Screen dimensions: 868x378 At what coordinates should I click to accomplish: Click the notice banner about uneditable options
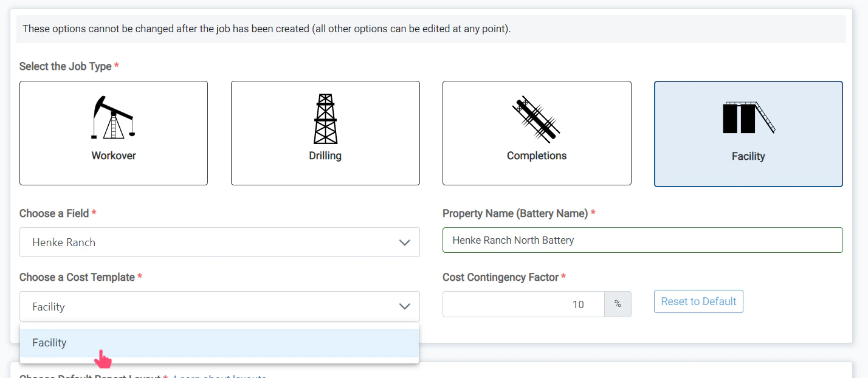434,29
